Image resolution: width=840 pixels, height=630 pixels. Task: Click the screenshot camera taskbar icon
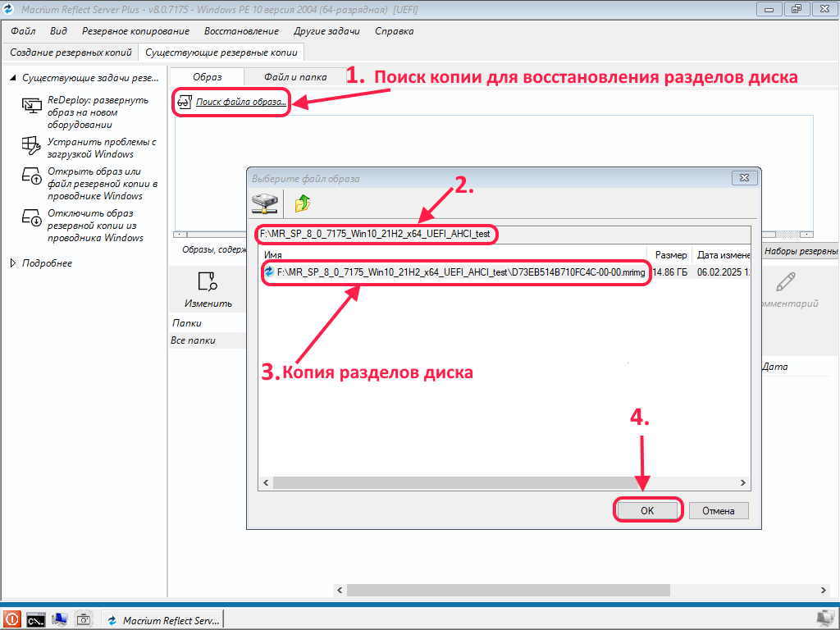pos(84,619)
